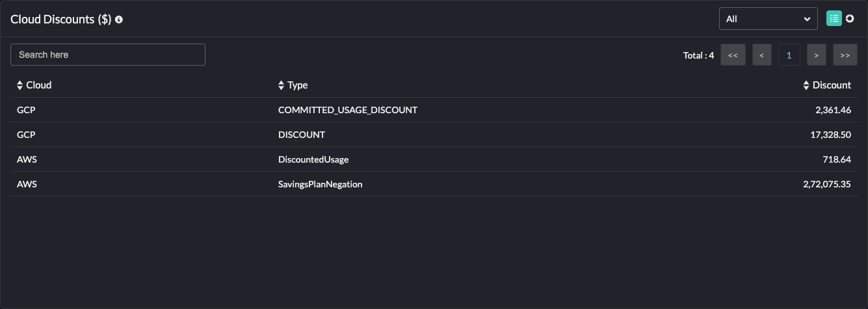The height and width of the screenshot is (309, 868).
Task: Select the COMMITTED_USAGE_DISCOUNT row
Action: click(347, 110)
